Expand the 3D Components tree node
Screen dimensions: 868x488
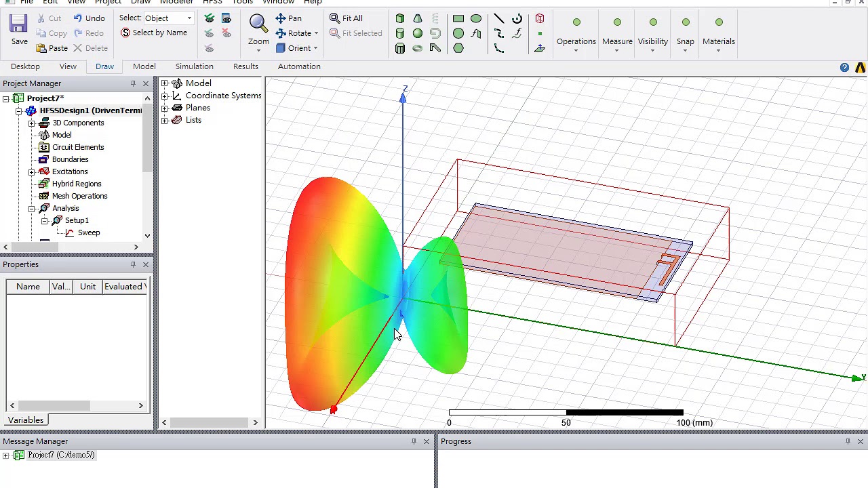click(31, 123)
